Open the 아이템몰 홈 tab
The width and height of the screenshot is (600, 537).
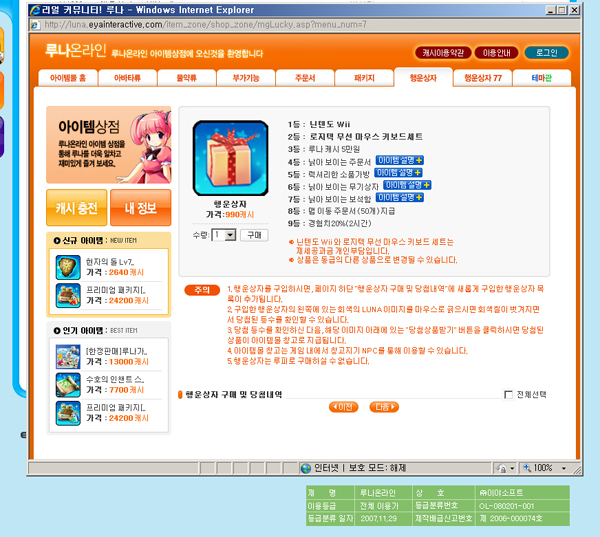point(68,78)
